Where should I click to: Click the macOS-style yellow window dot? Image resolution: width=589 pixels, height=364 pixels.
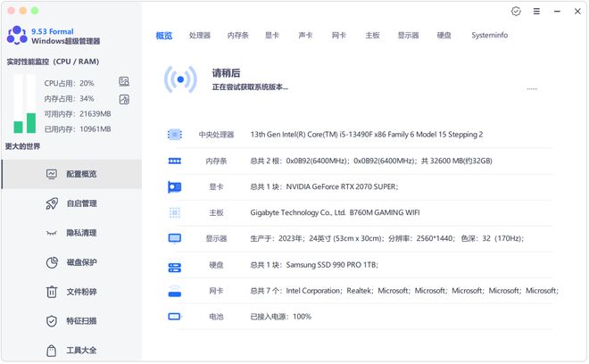pos(23,11)
